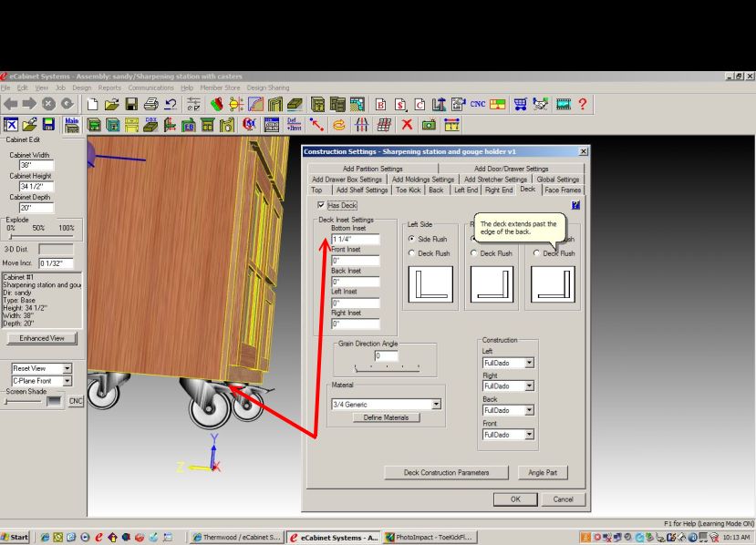Click the Windows Start button
756x545 pixels.
tap(15, 537)
